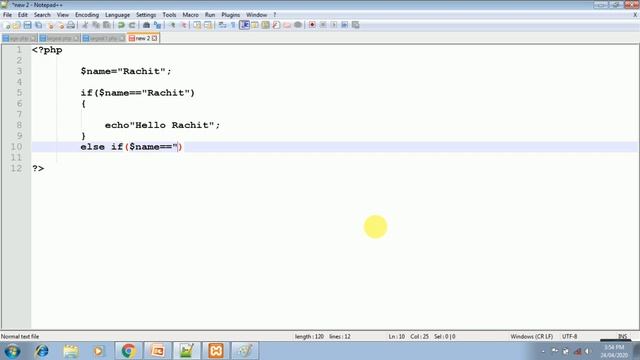The width and height of the screenshot is (640, 360).
Task: Click the echo"Hello Rachit"; code line
Action: click(x=162, y=125)
